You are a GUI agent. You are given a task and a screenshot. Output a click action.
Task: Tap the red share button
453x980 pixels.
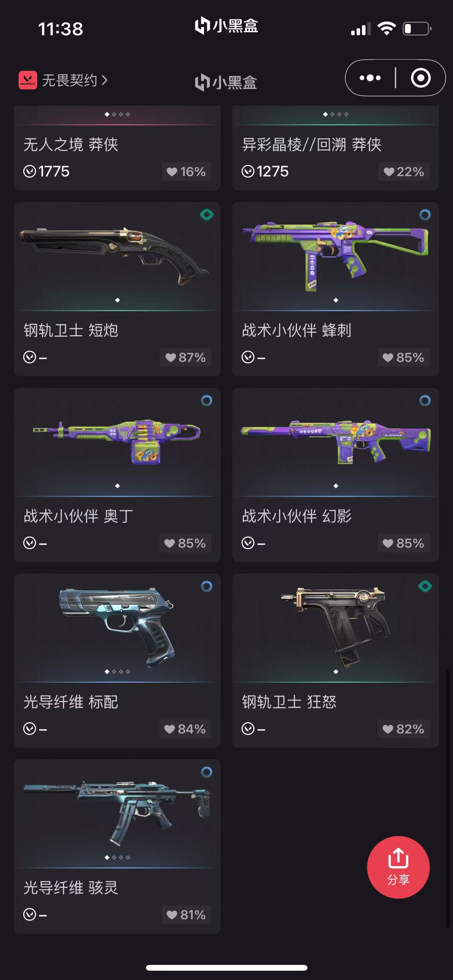point(398,867)
